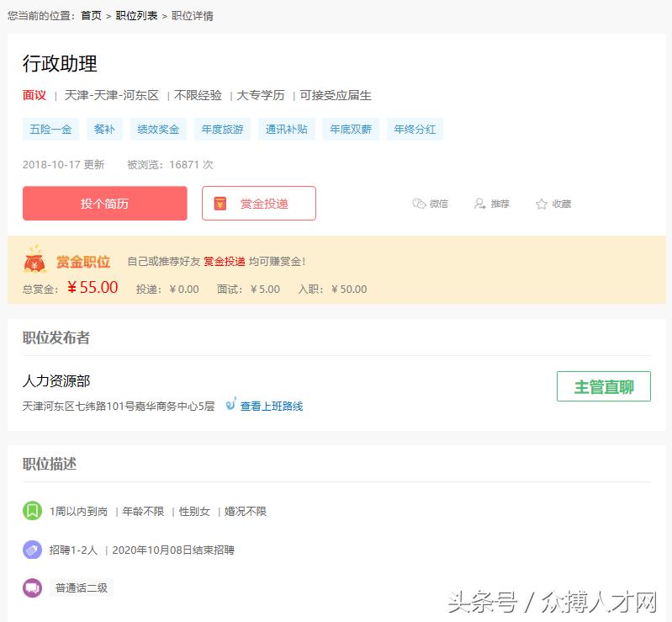Select the 通讯补贴 benefit tag

pos(286,129)
